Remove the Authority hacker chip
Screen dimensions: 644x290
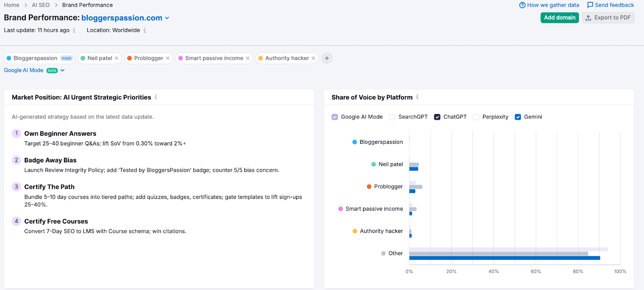(313, 58)
